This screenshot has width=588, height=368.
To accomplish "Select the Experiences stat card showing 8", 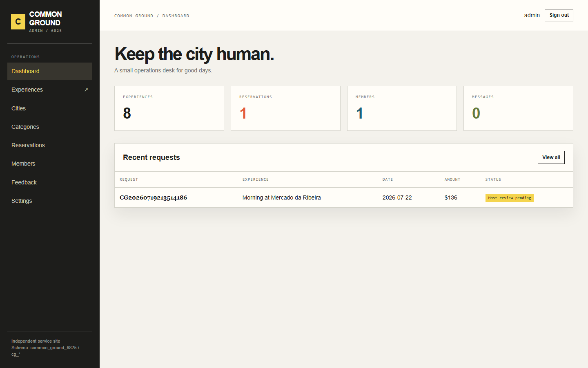I will point(169,108).
